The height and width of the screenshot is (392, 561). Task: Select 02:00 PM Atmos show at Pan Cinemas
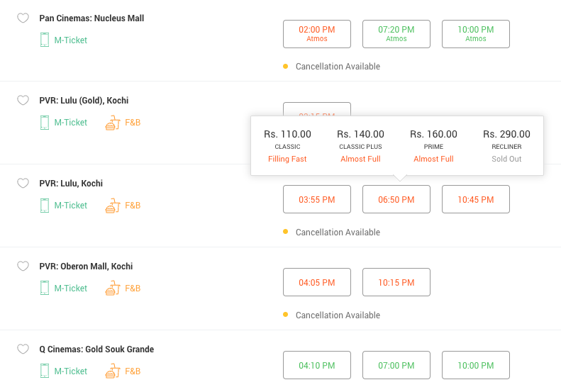point(317,33)
